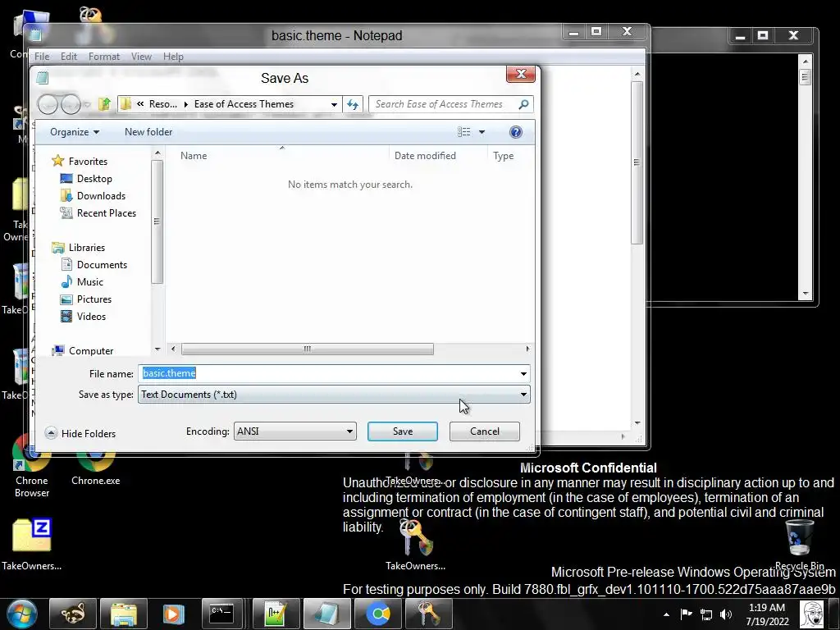Viewport: 840px width, 630px height.
Task: Create a New folder
Action: click(x=148, y=132)
